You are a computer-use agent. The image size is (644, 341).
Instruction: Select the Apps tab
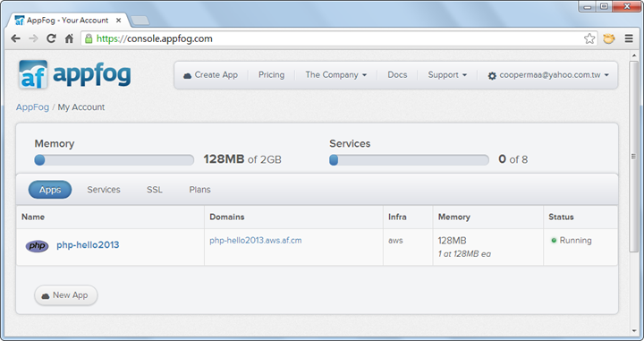50,190
